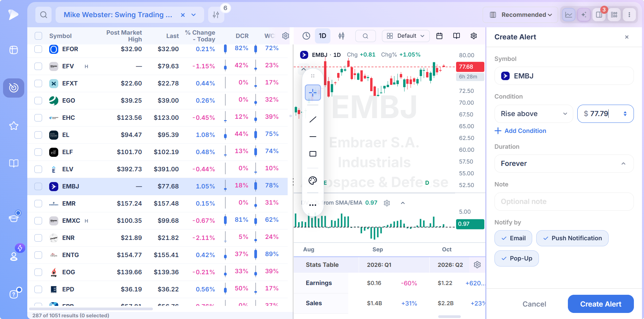The width and height of the screenshot is (644, 319).
Task: Expand the Mike Webster screen dropdown
Action: point(194,15)
